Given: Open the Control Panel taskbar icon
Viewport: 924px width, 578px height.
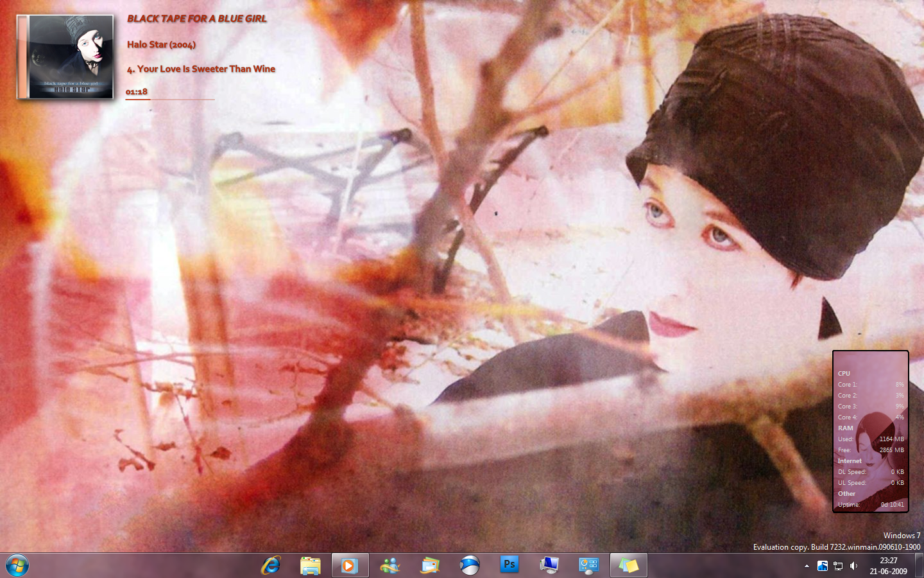Looking at the screenshot, I should (589, 565).
